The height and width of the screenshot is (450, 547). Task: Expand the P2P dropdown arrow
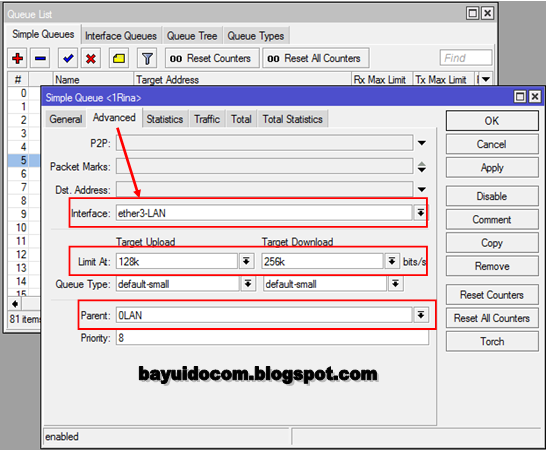[x=422, y=143]
